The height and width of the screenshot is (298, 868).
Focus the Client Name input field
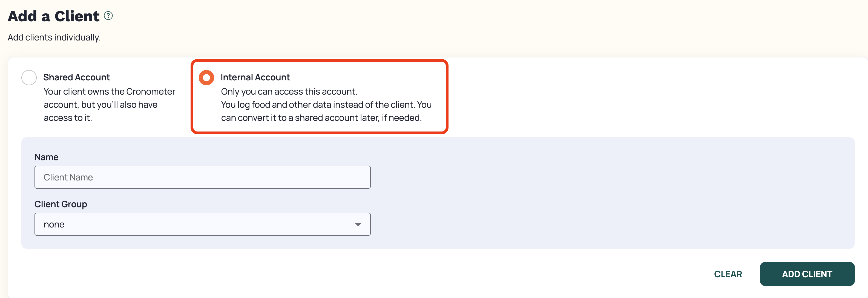click(x=203, y=177)
